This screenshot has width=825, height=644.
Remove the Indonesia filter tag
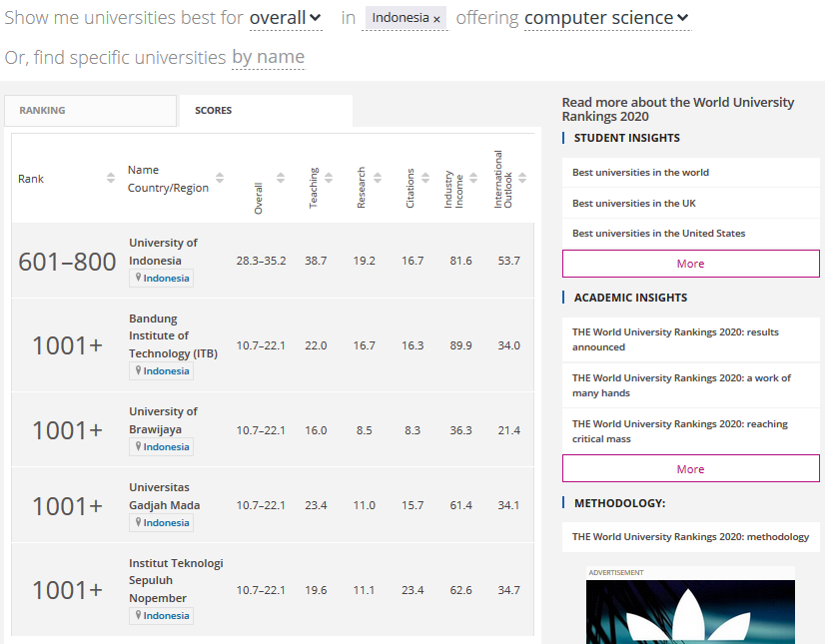(436, 19)
